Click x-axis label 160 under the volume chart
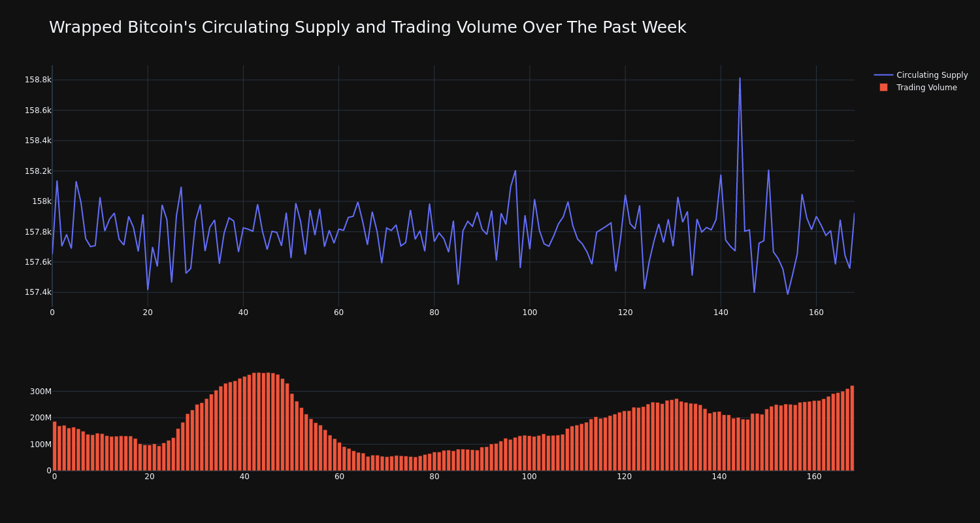The height and width of the screenshot is (523, 980). click(814, 477)
